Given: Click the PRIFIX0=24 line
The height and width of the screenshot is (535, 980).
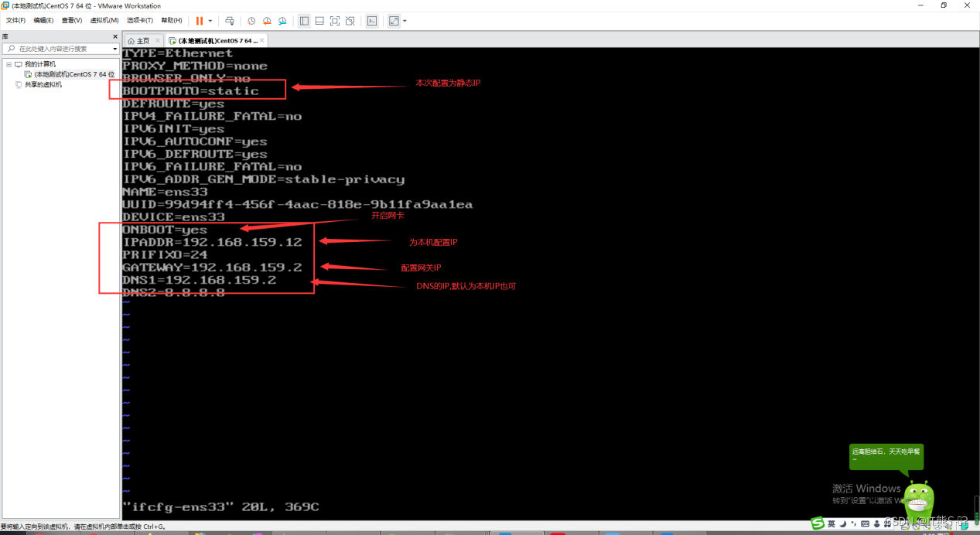Looking at the screenshot, I should coord(165,255).
